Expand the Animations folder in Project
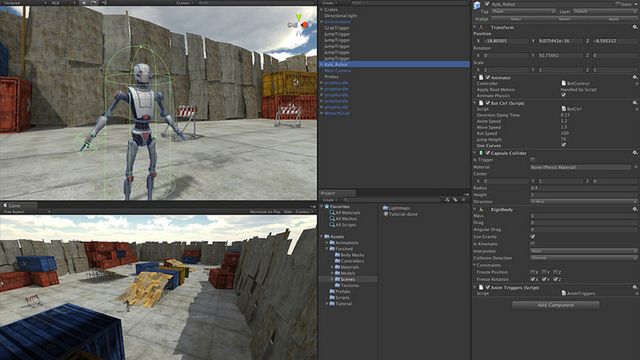 click(327, 242)
